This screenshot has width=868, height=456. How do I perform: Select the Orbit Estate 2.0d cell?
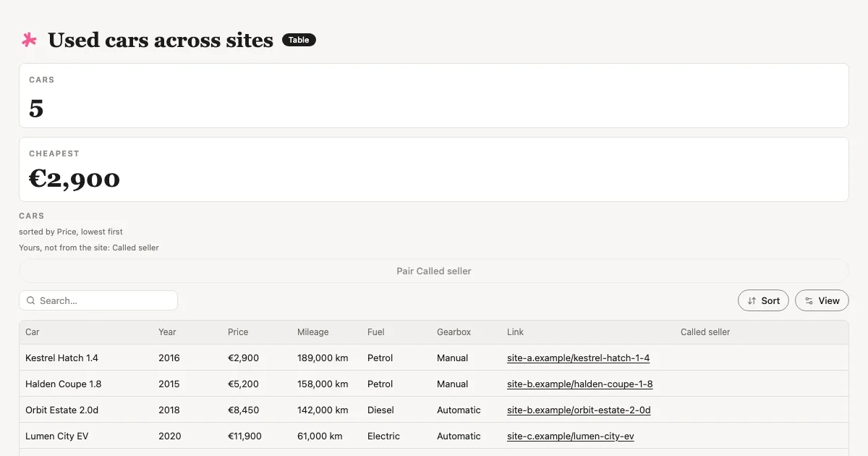tap(61, 410)
